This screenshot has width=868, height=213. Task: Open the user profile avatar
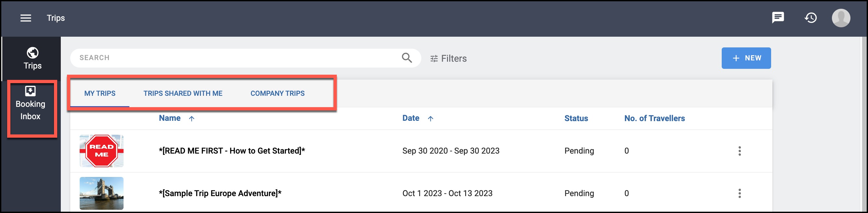coord(841,18)
